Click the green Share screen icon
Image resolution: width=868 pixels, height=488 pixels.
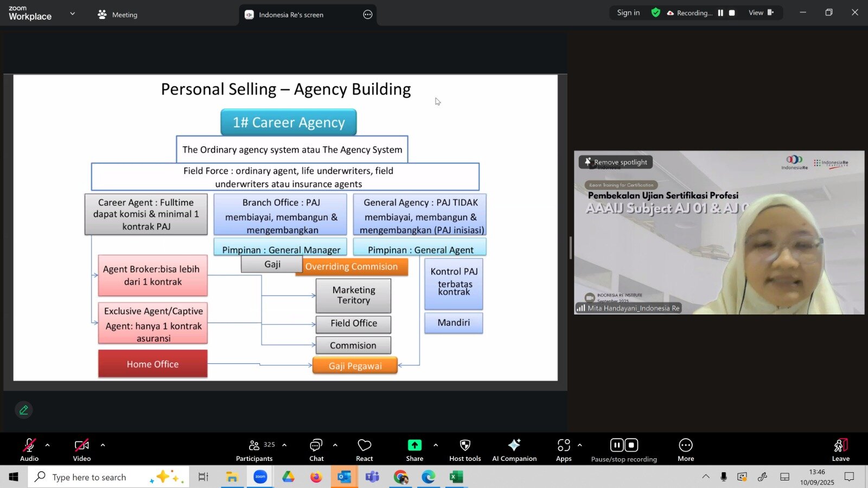pos(414,445)
